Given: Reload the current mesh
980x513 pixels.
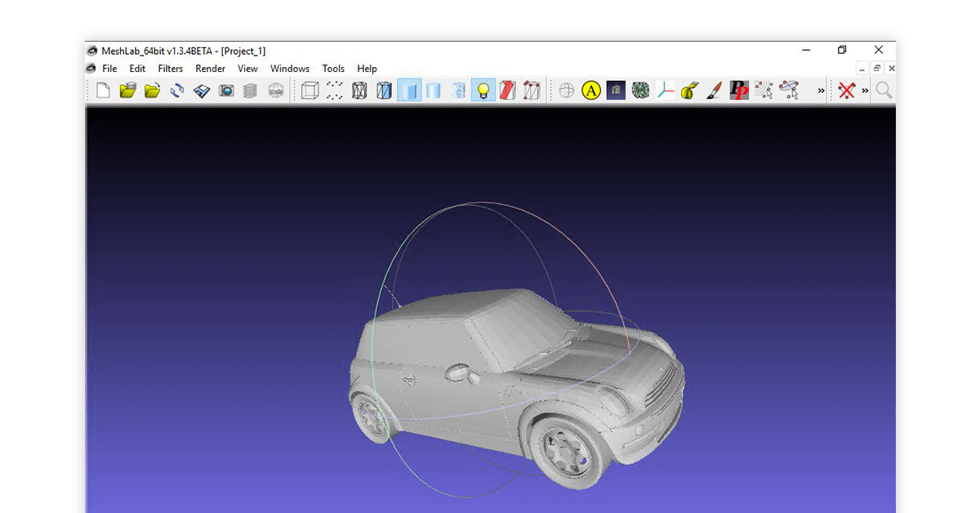Looking at the screenshot, I should tap(176, 91).
